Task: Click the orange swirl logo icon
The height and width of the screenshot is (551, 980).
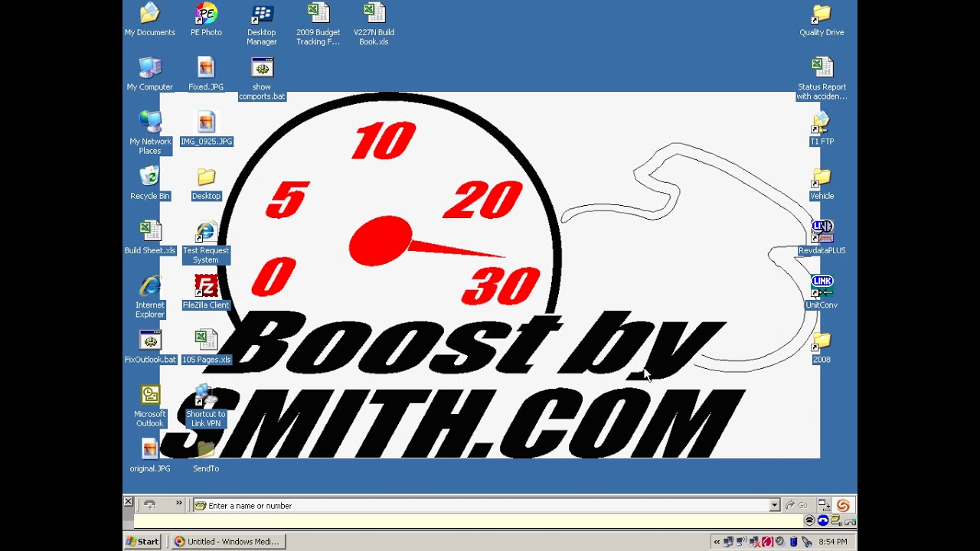Action: point(843,505)
